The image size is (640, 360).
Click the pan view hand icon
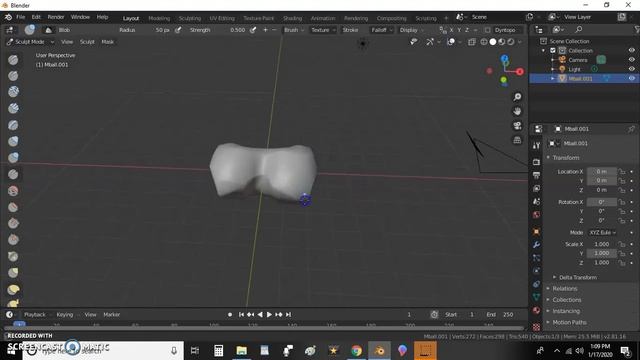pos(517,111)
